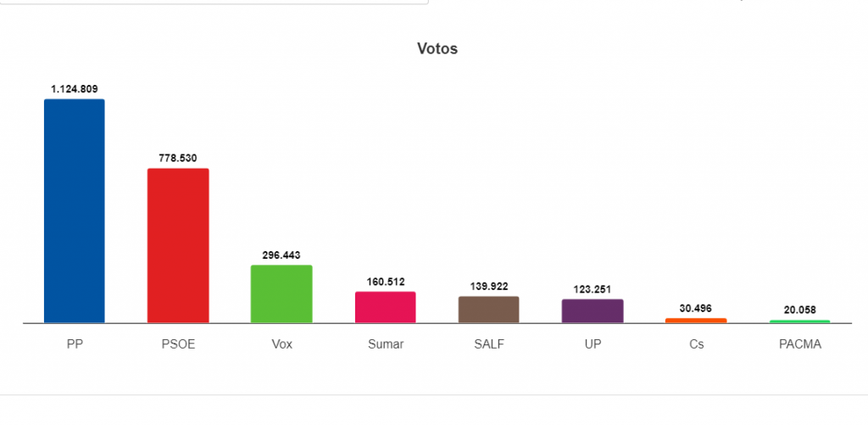Click the purple UP bar
Image resolution: width=868 pixels, height=425 pixels.
click(593, 310)
